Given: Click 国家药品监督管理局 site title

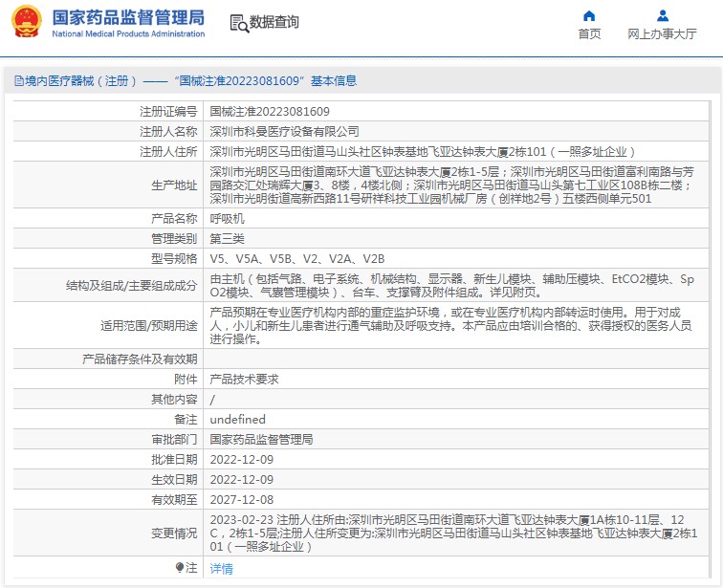Looking at the screenshot, I should 128,17.
